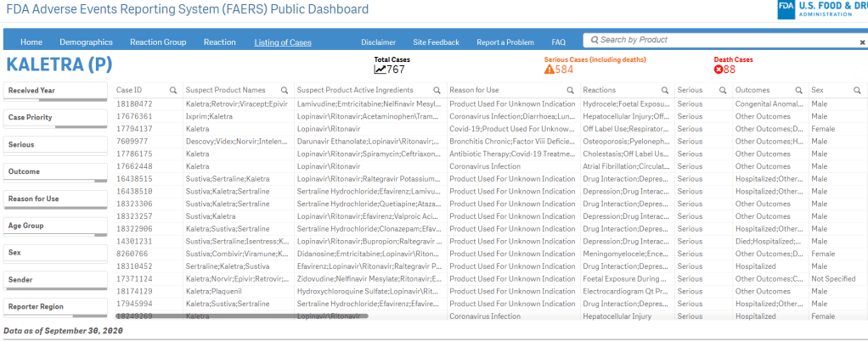This screenshot has height=341, width=868.
Task: Switch to the Demographics tab
Action: pyautogui.click(x=86, y=42)
